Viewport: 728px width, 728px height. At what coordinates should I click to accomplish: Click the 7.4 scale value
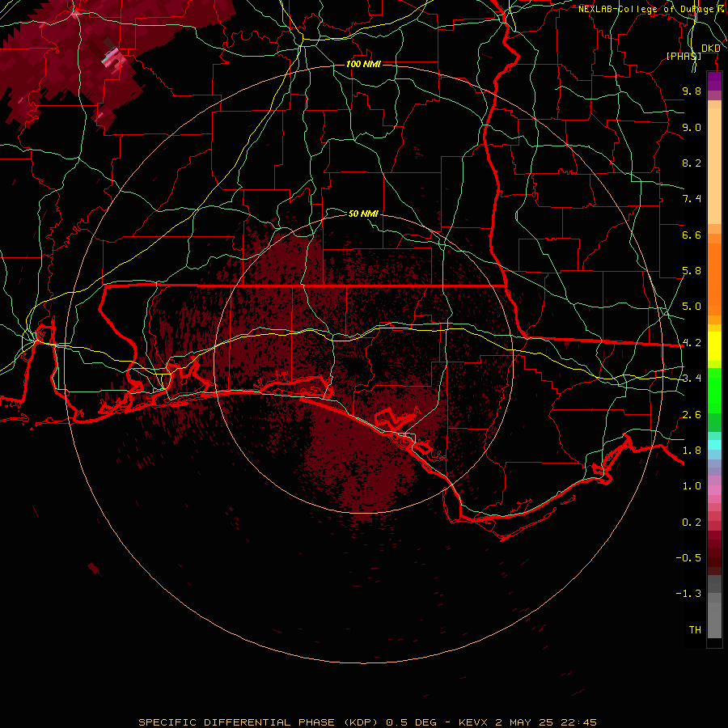[x=692, y=199]
